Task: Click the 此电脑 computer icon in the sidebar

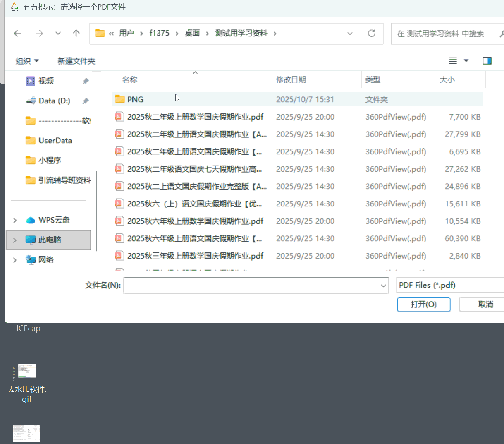Action: [x=30, y=239]
